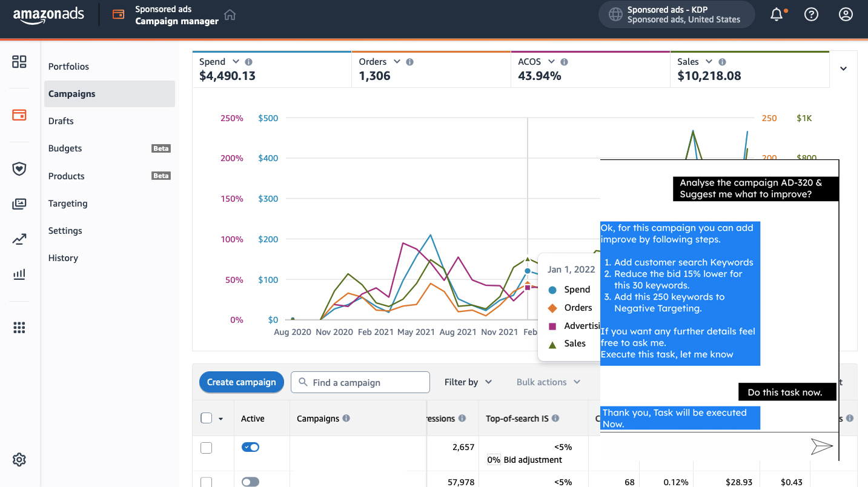Open the shield icon in left sidebar
868x487 pixels.
(19, 169)
